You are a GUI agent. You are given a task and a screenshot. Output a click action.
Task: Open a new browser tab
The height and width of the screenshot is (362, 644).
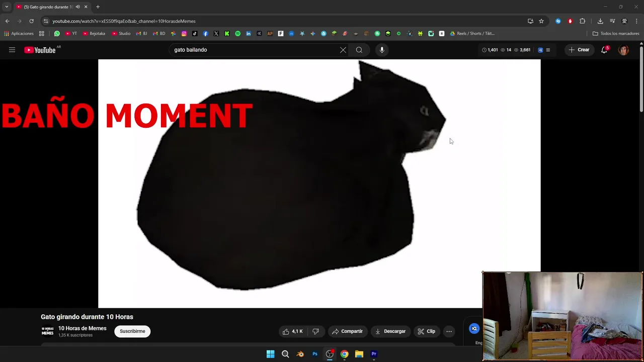98,7
